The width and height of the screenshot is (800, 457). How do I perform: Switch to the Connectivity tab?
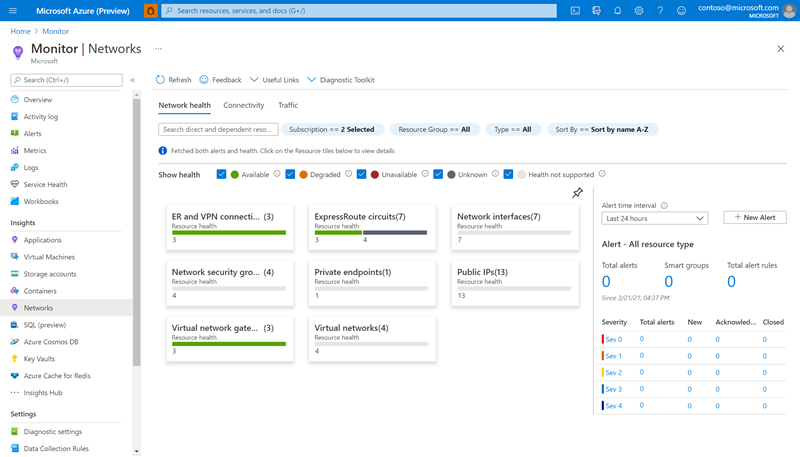[244, 105]
